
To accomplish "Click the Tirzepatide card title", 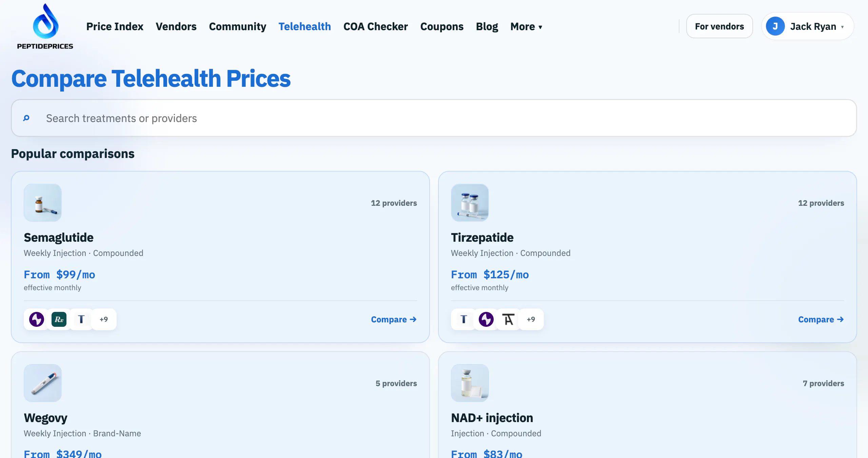I will point(482,237).
